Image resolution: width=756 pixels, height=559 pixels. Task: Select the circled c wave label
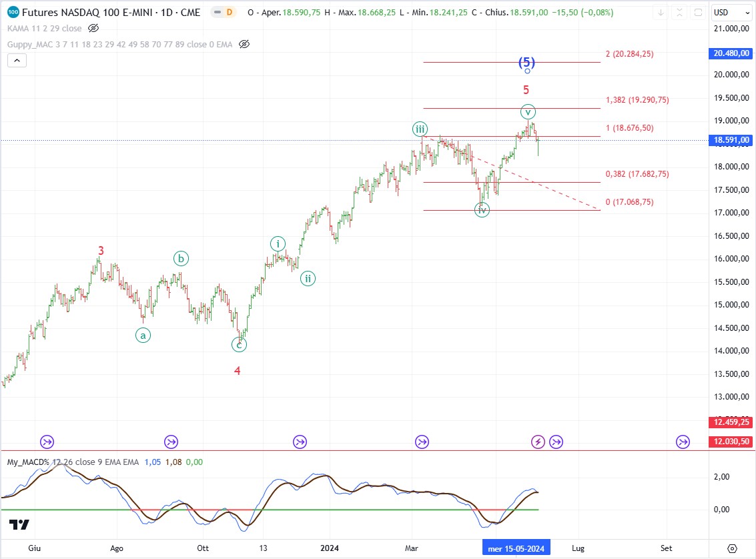click(239, 345)
